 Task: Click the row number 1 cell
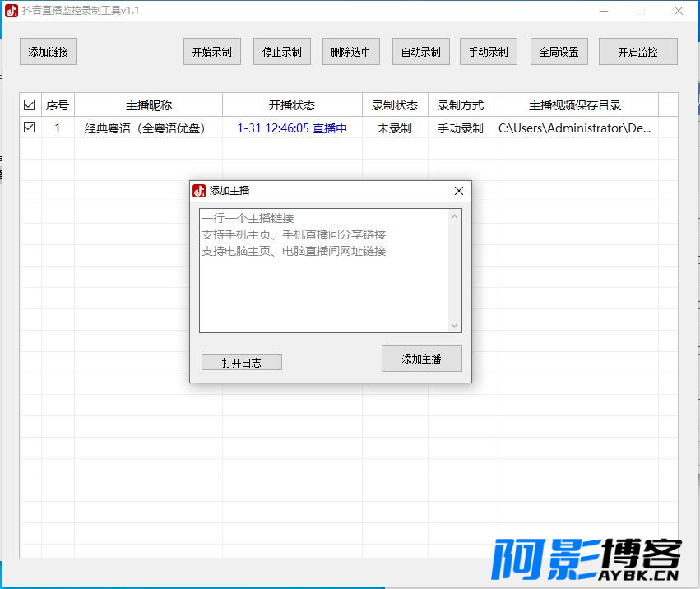[x=58, y=128]
